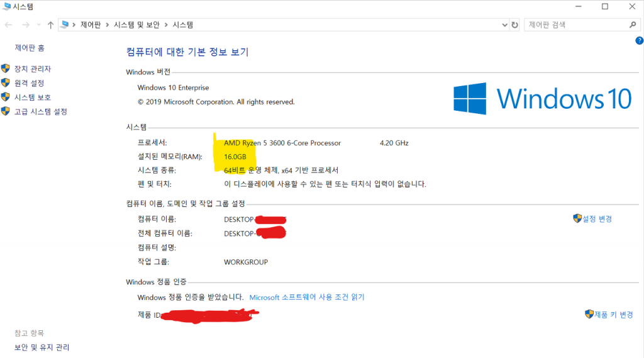Open 시스템 보호 link

coord(33,98)
